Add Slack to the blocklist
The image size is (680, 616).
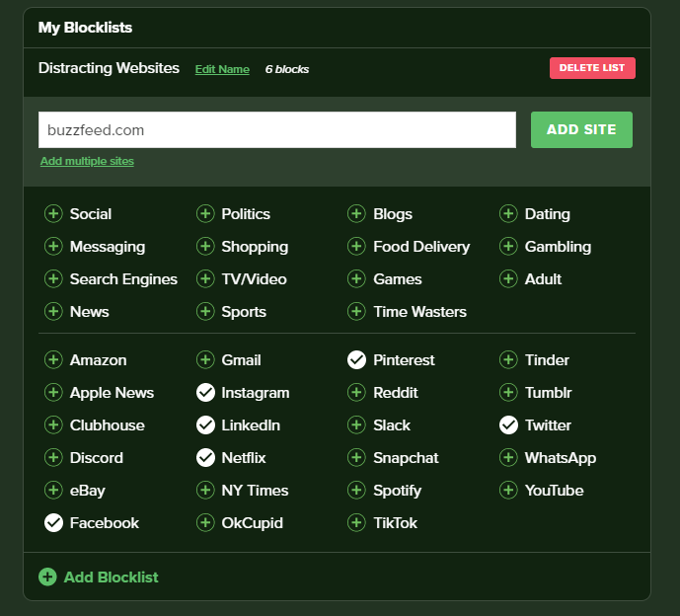pyautogui.click(x=356, y=425)
